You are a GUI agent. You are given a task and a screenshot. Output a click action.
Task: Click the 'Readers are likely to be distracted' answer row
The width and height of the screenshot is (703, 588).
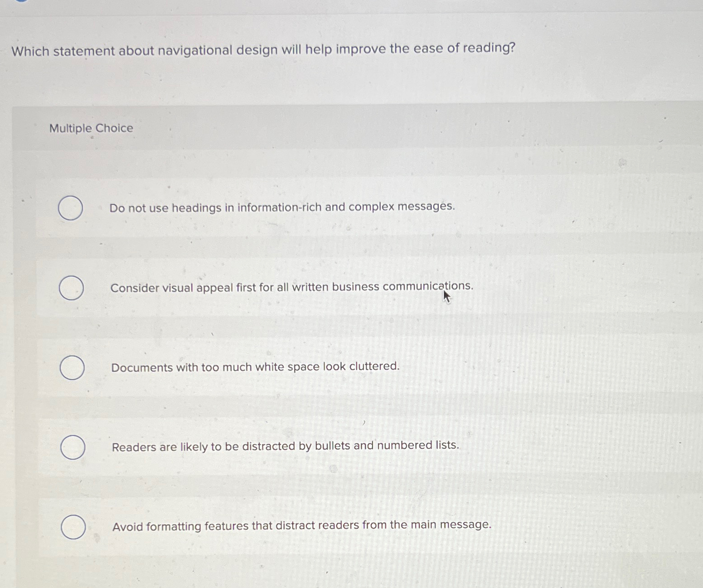[x=285, y=446]
